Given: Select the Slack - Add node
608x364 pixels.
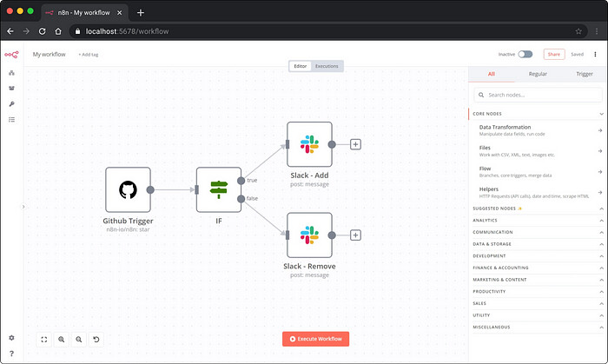Looking at the screenshot, I should coord(309,144).
